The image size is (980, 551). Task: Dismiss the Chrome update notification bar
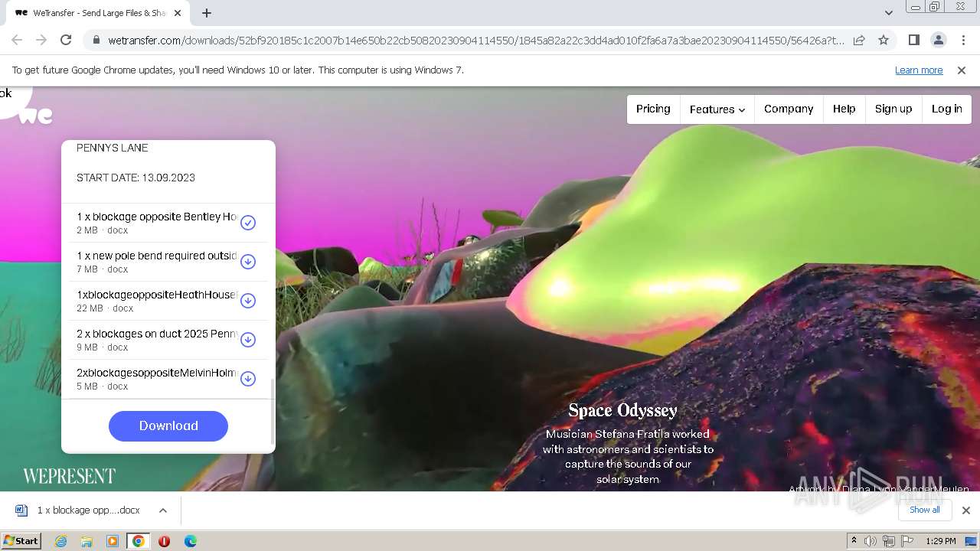pos(962,70)
